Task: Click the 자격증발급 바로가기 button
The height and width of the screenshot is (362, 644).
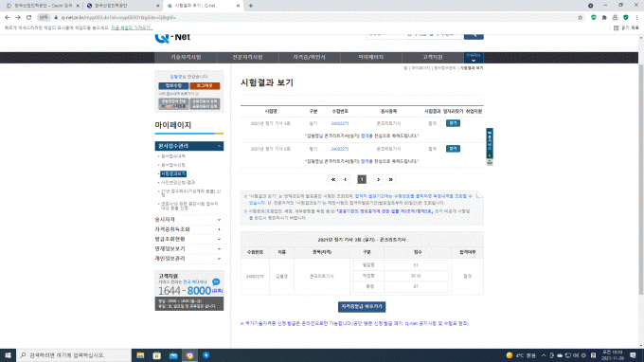Action: point(362,306)
